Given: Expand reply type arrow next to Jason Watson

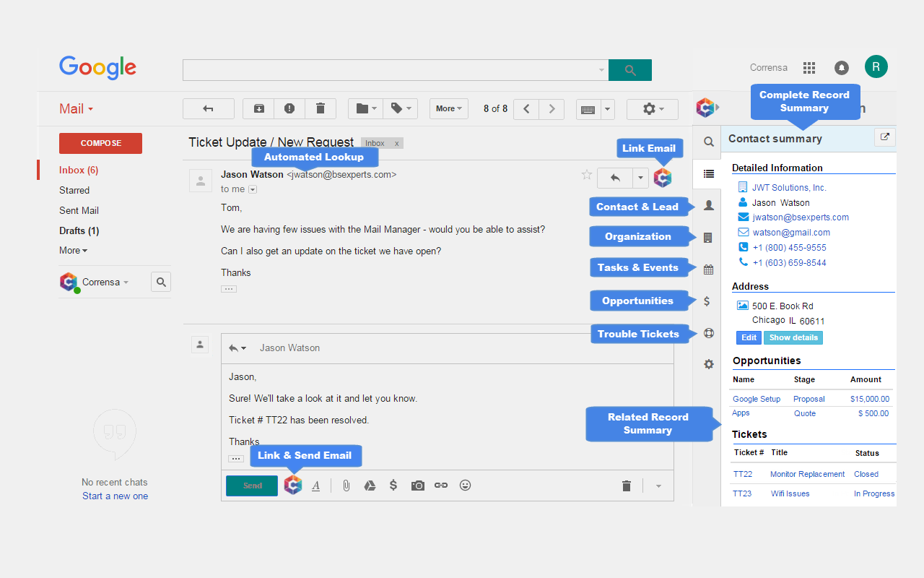Looking at the screenshot, I should click(237, 348).
